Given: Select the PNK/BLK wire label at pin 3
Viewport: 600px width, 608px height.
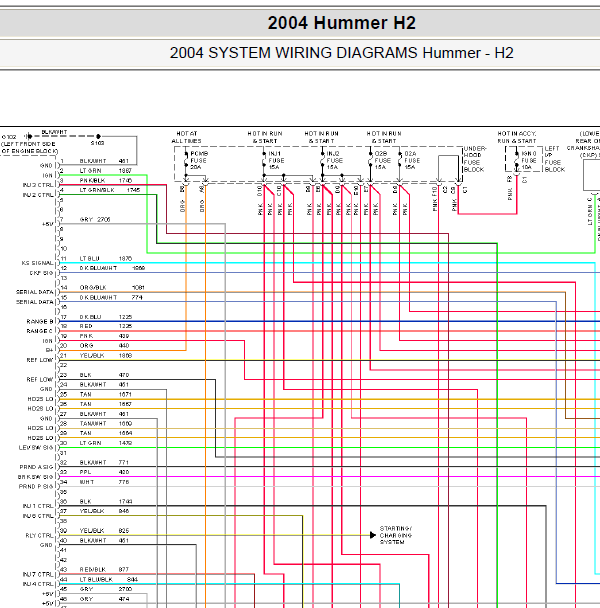Looking at the screenshot, I should coord(92,180).
